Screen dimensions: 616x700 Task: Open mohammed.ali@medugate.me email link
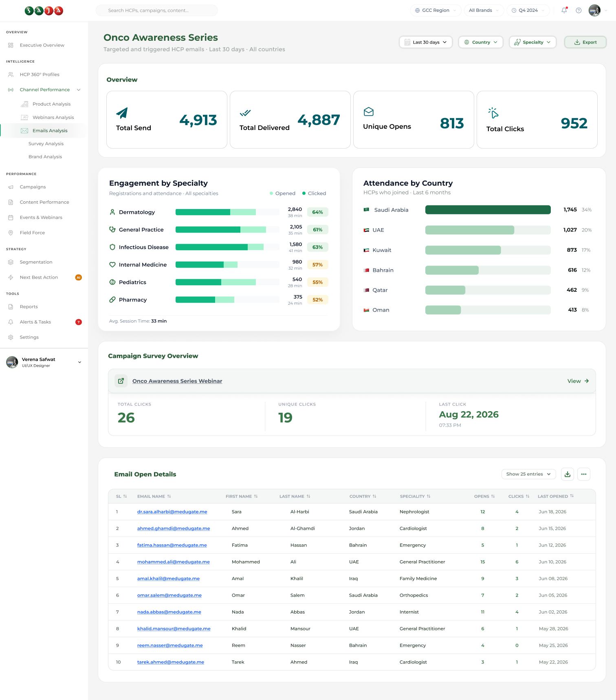[x=174, y=562]
